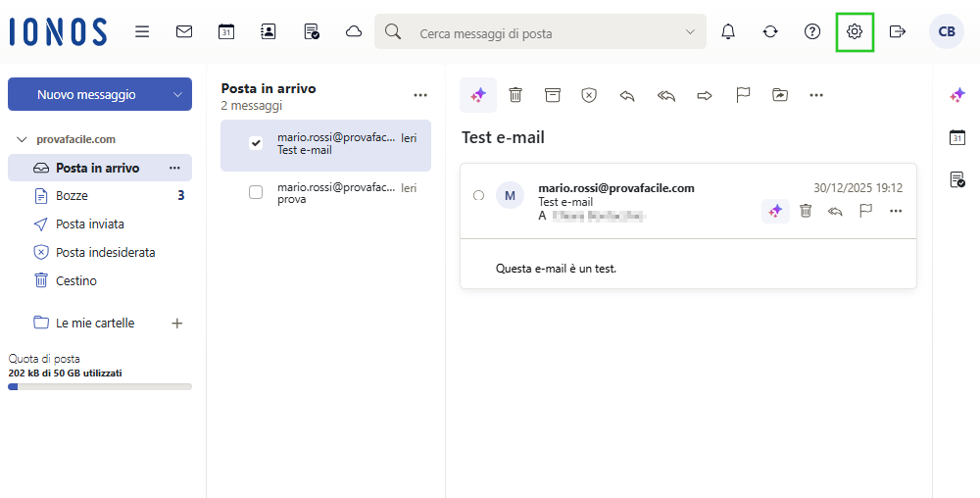Collapse the provafacile.com account tree
The width and height of the screenshot is (980, 498).
[x=23, y=139]
